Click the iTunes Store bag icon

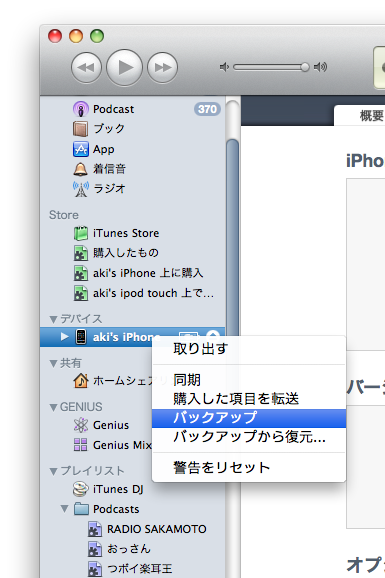pyautogui.click(x=80, y=233)
